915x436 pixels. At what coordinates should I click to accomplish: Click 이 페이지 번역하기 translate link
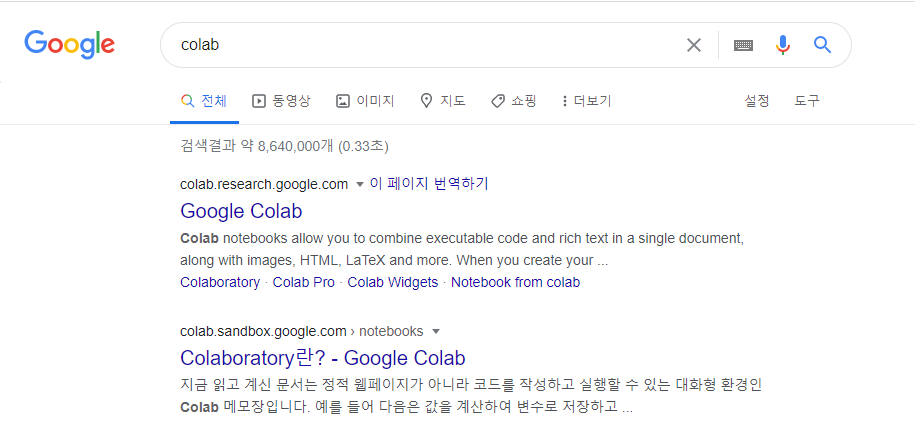pos(429,184)
